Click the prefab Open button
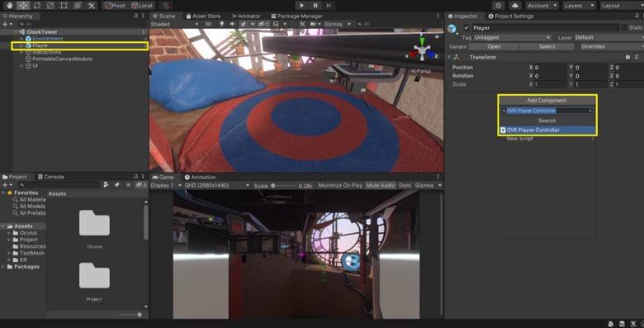 (x=494, y=46)
